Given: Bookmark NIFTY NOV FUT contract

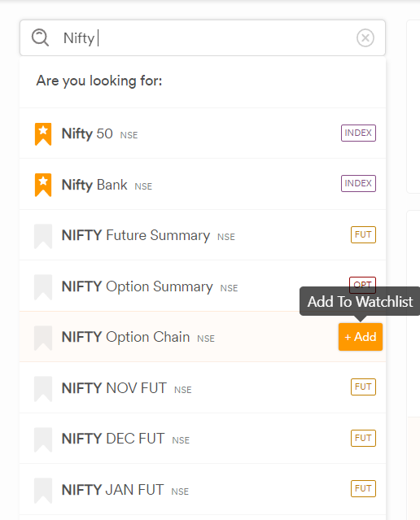Looking at the screenshot, I should [x=43, y=389].
